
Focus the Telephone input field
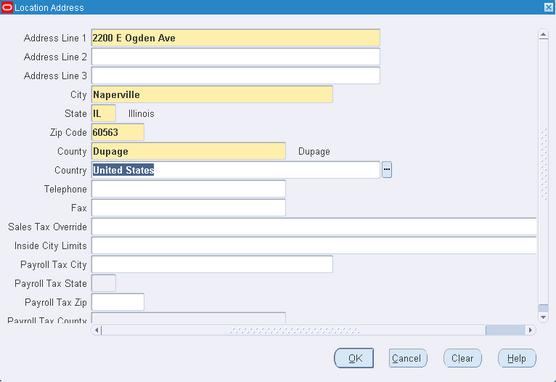tap(188, 189)
